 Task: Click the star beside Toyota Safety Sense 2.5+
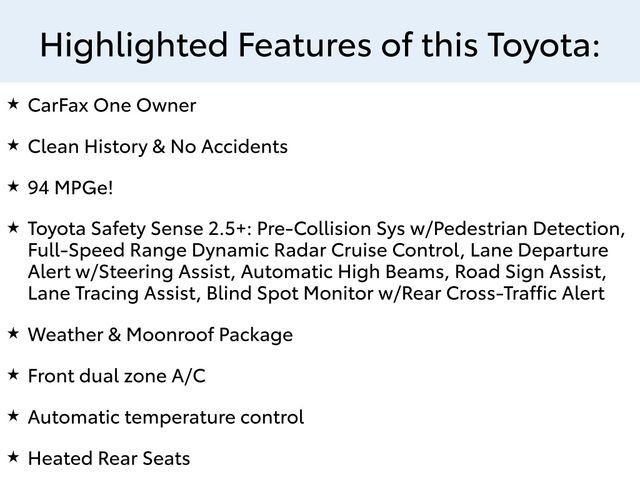[x=13, y=227]
